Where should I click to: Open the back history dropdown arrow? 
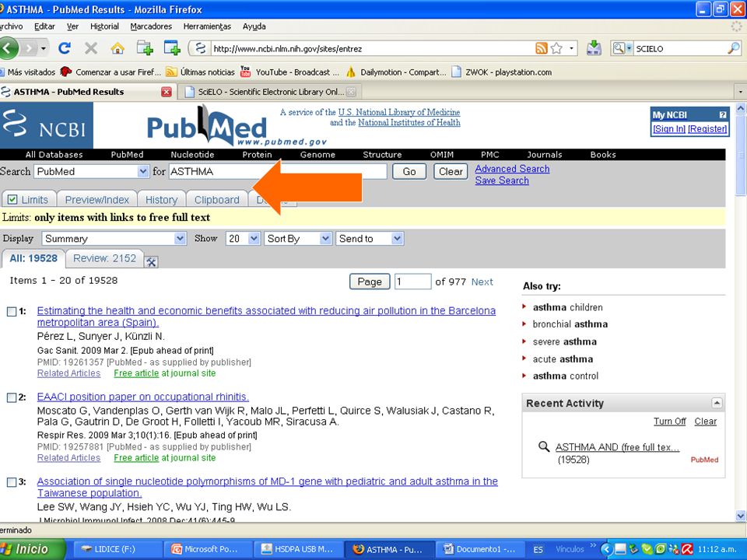pos(44,48)
